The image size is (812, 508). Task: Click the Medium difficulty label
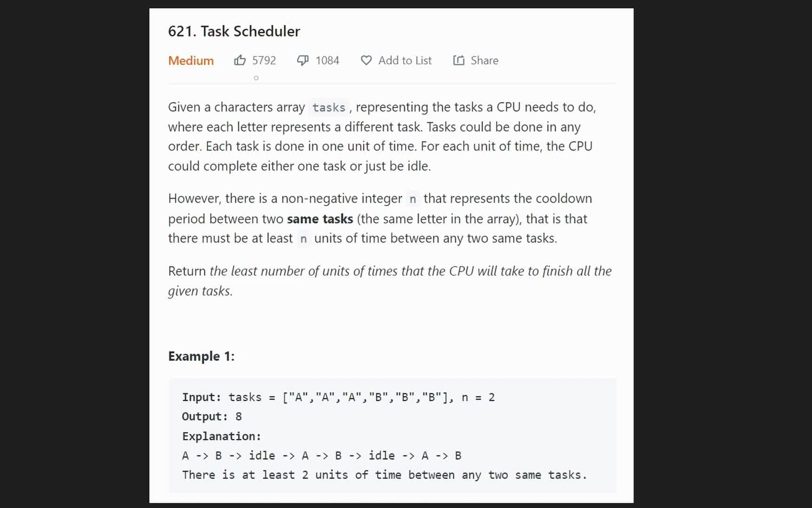191,60
